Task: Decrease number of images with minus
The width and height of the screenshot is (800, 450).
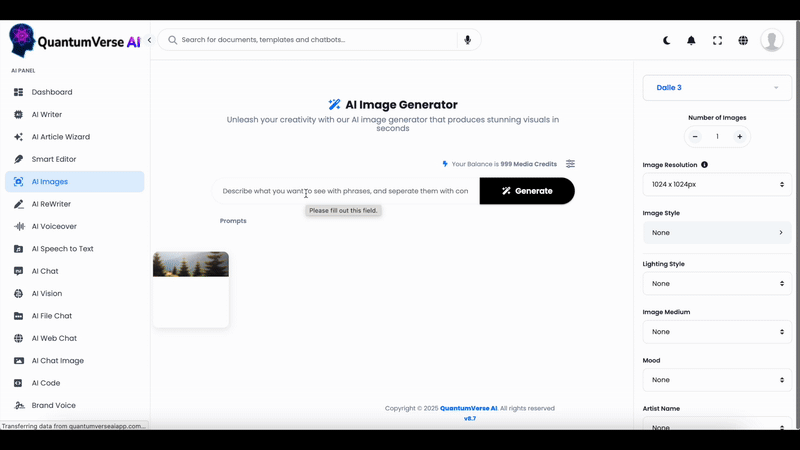Action: click(x=695, y=136)
